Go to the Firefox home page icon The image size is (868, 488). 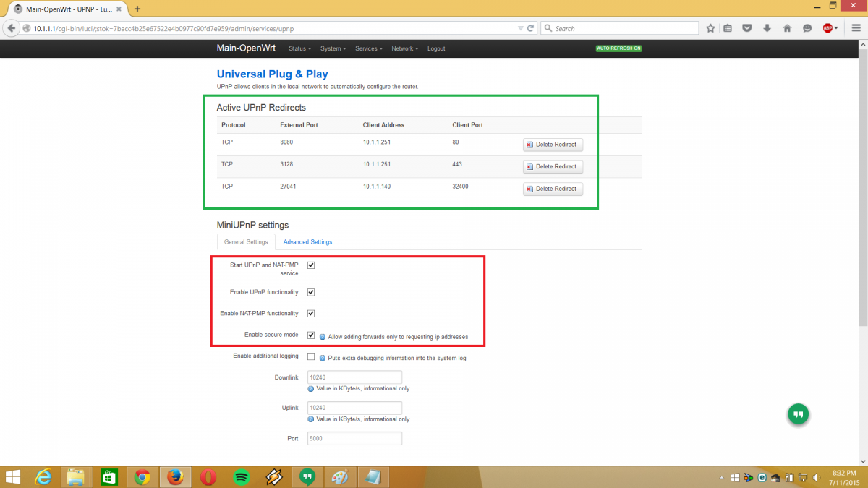(x=787, y=28)
